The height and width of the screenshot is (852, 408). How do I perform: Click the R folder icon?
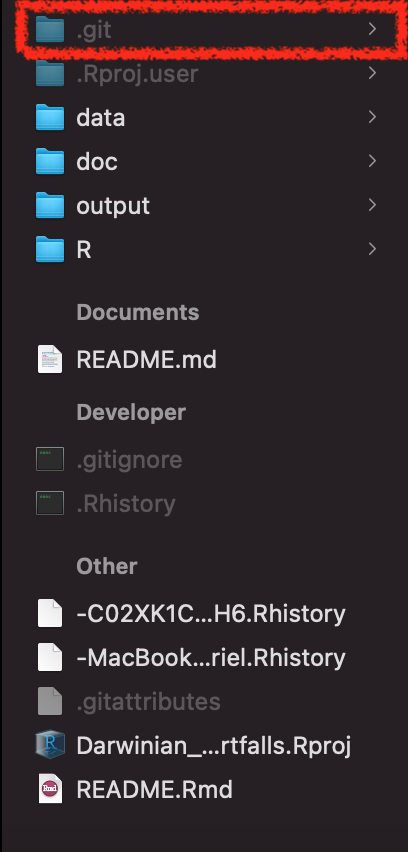click(50, 249)
